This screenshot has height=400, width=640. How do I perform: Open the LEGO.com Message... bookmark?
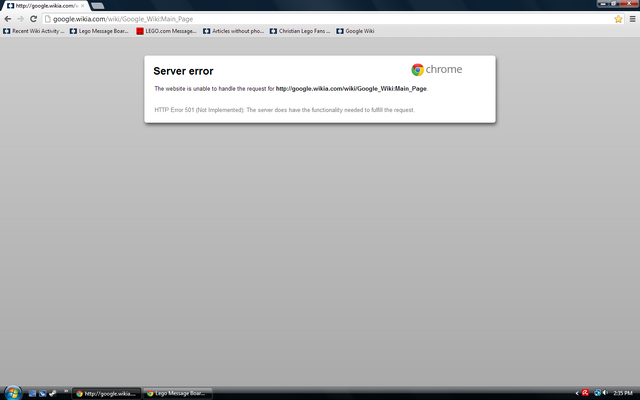coord(166,31)
